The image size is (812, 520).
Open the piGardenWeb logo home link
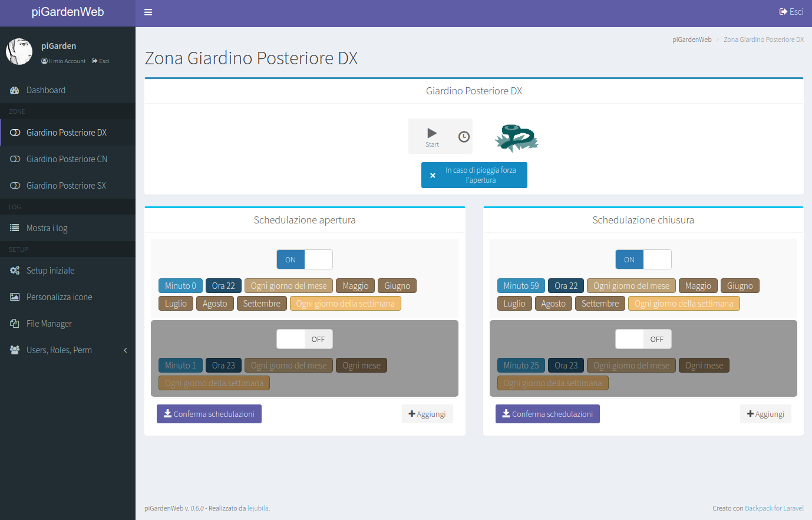[x=68, y=12]
